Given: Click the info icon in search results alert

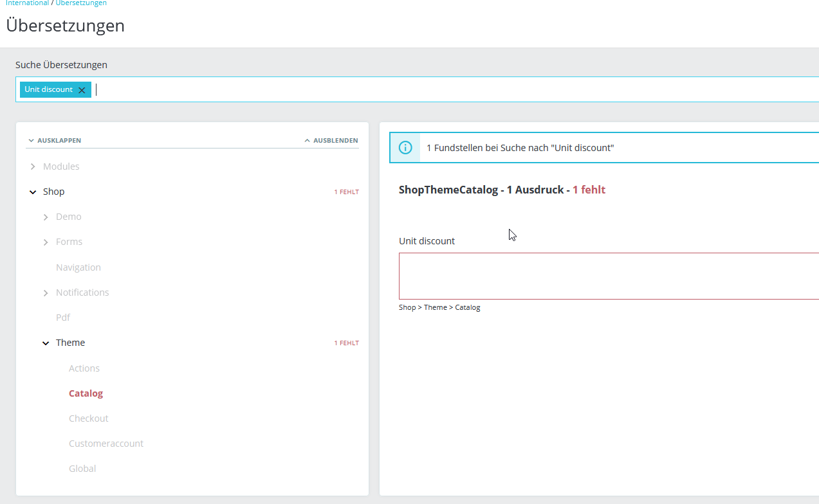Looking at the screenshot, I should click(x=405, y=148).
